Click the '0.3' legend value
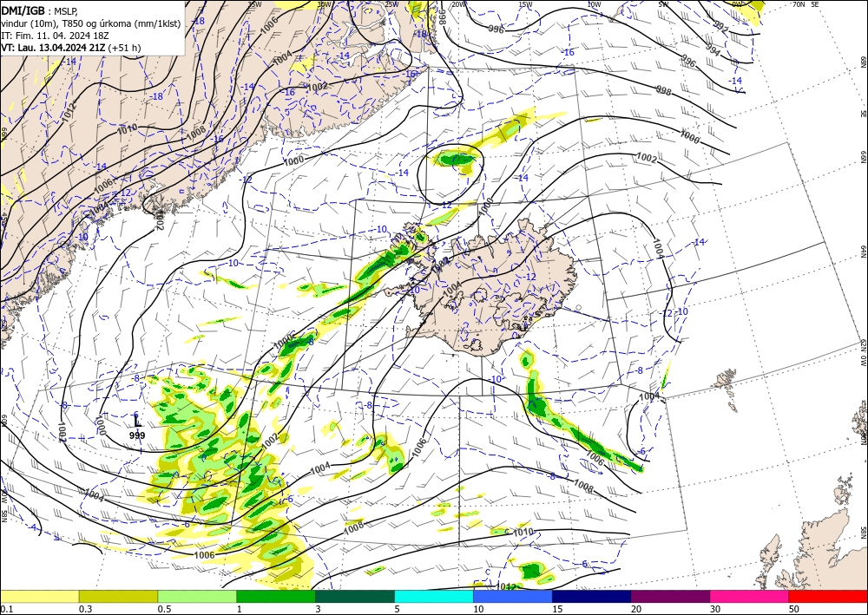Screen dimensions: 868x615 click(x=85, y=609)
